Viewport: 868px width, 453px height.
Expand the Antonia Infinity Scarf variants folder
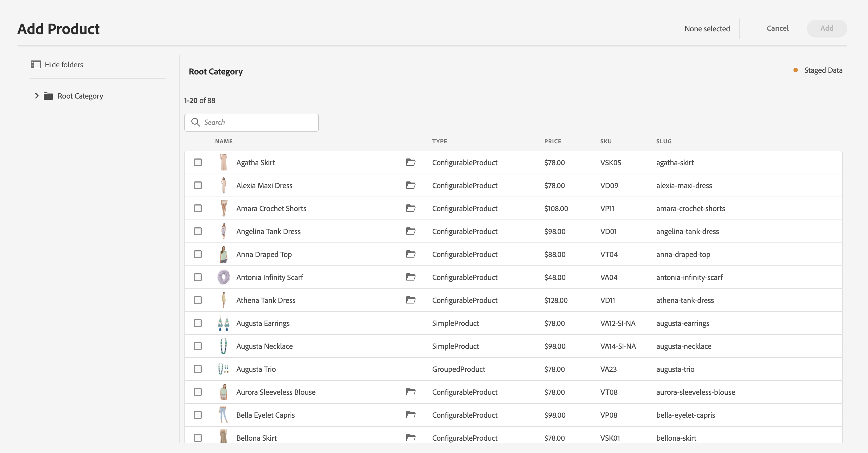click(x=410, y=277)
